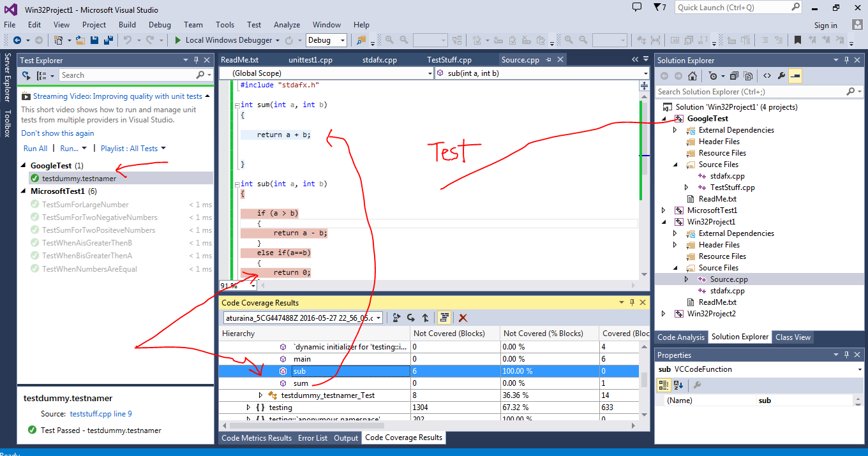Click Collapse All icon in Solution Explorer

pos(734,76)
